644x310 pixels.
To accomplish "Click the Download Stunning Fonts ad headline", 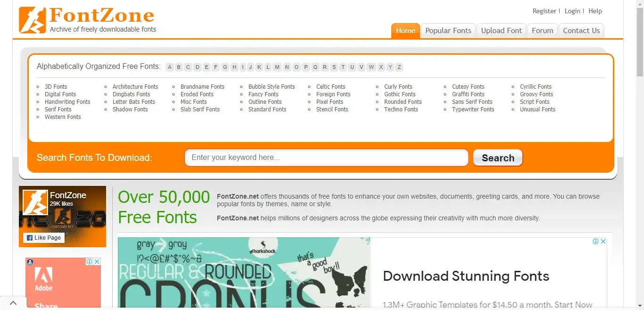I will pyautogui.click(x=466, y=276).
